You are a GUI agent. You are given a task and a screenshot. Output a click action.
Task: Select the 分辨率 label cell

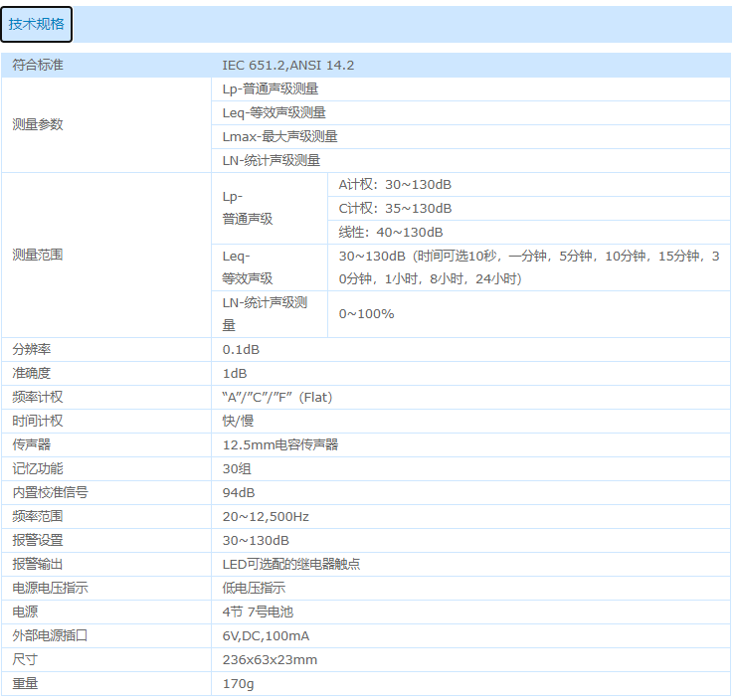tap(31, 350)
